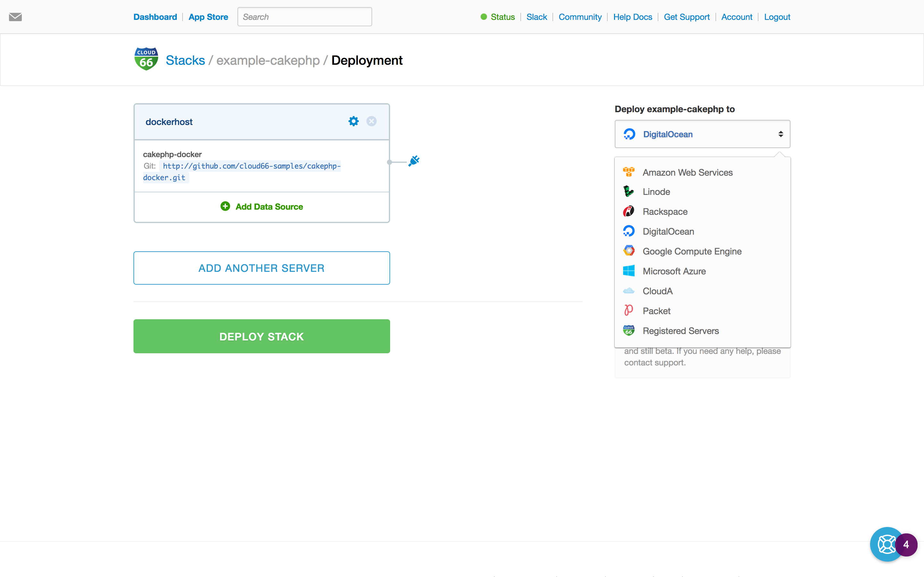Click the App Store navigation menu item
924x577 pixels.
coord(208,17)
